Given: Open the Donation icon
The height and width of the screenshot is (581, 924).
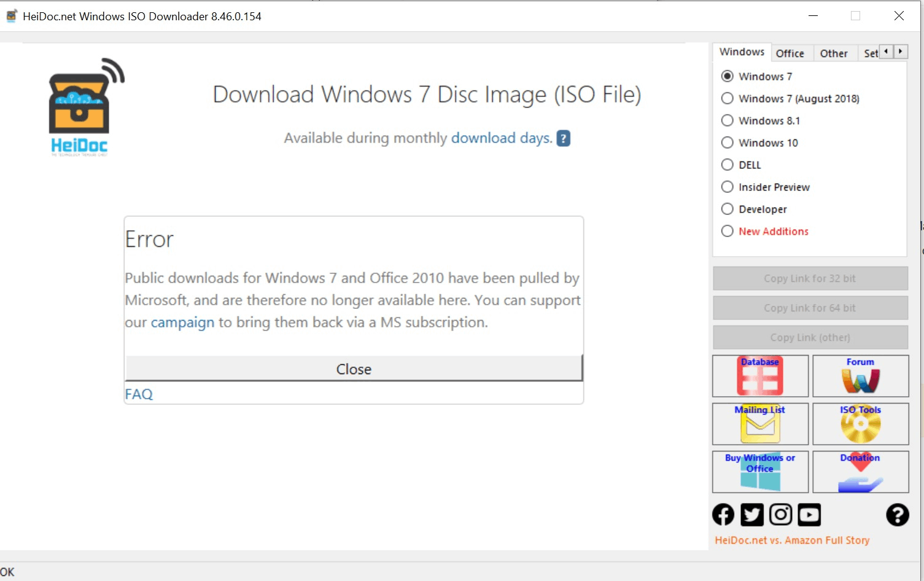Looking at the screenshot, I should tap(860, 472).
